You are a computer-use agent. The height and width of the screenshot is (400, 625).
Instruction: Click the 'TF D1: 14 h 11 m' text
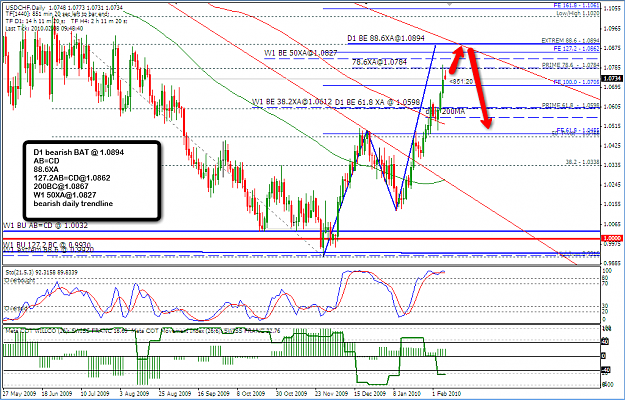click(x=35, y=21)
